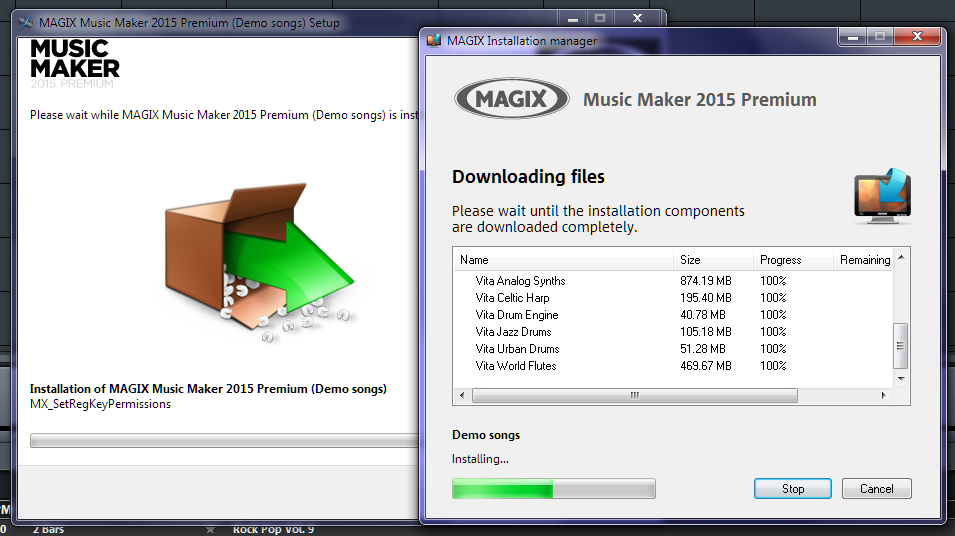955x536 pixels.
Task: Click the Installation manager title bar icon
Action: [434, 41]
